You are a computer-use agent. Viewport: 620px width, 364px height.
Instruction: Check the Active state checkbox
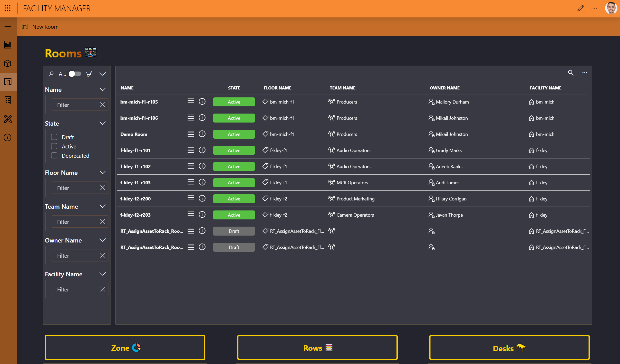pos(54,146)
